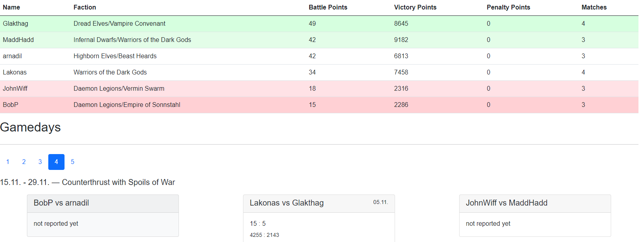Screen dimensions: 644x242
Task: Sort by the Battle Points header
Action: [328, 7]
